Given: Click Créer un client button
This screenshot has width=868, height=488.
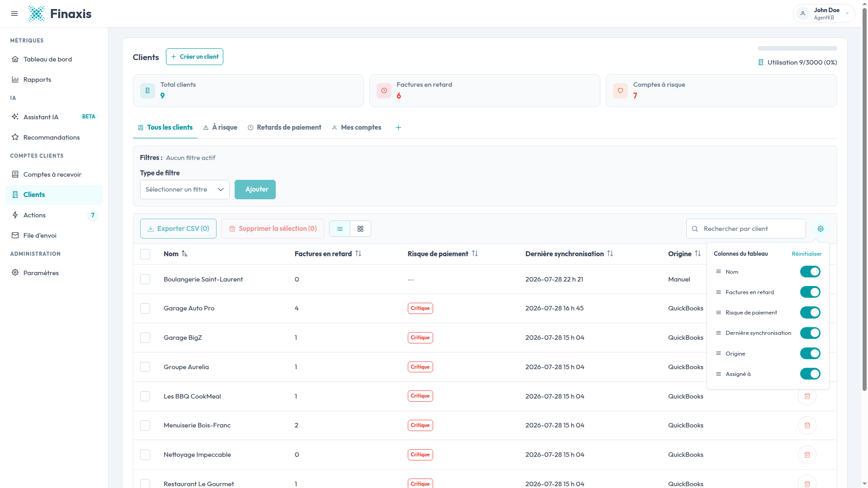Looking at the screenshot, I should (194, 57).
